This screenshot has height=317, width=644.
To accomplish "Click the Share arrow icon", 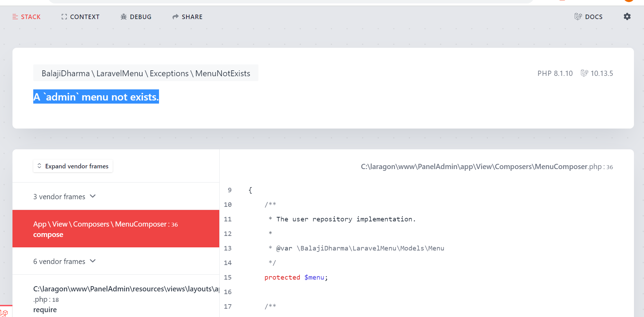I will (175, 16).
